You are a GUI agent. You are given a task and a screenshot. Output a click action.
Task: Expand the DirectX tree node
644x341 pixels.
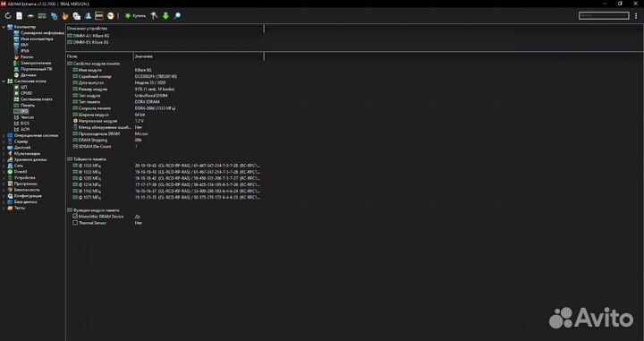coord(4,172)
